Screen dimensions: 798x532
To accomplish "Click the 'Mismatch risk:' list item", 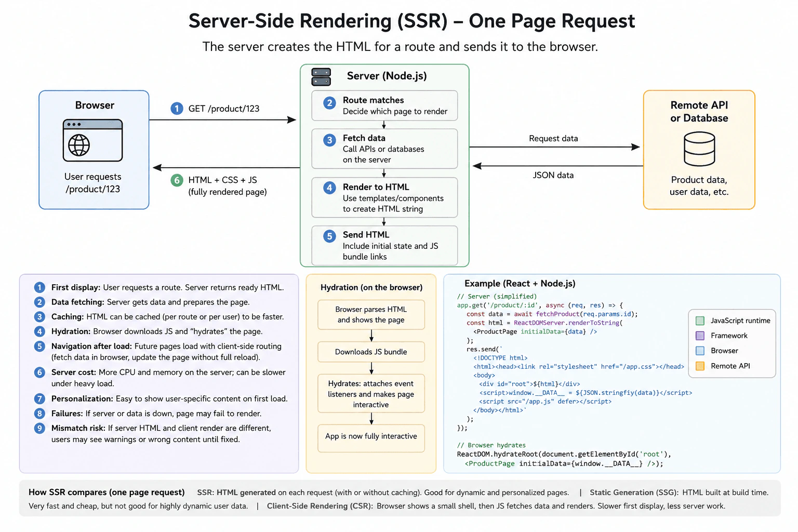I will pos(153,434).
